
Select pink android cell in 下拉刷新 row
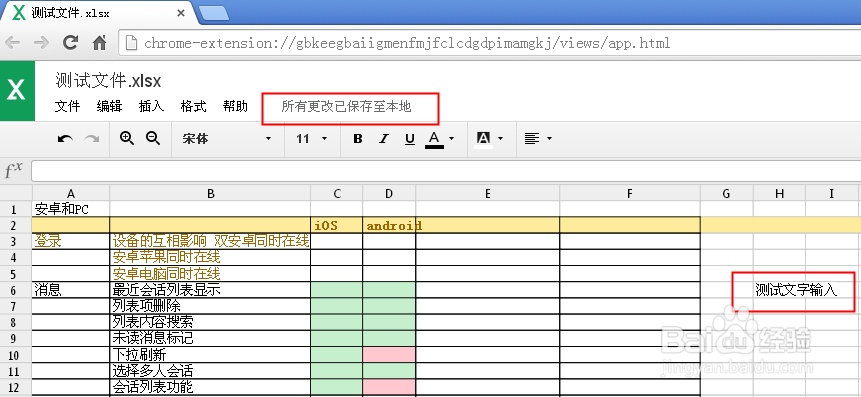tap(389, 355)
